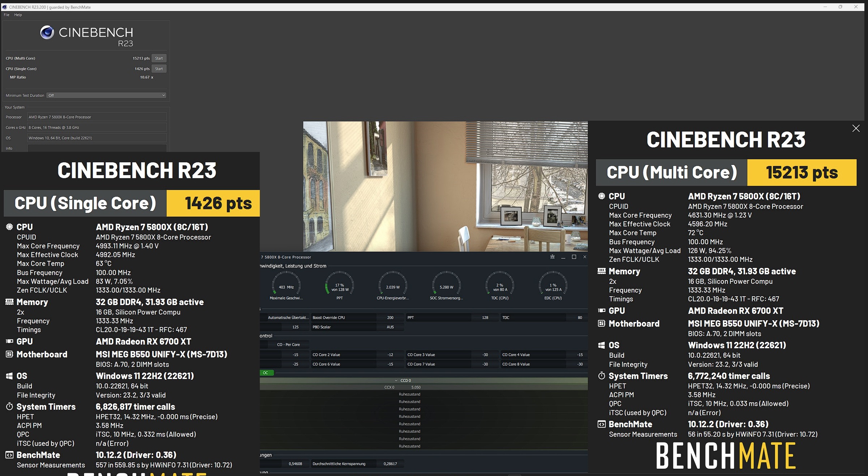Image resolution: width=868 pixels, height=476 pixels.
Task: Click the CPU-Energieverbrauch gauge
Action: coord(393,286)
